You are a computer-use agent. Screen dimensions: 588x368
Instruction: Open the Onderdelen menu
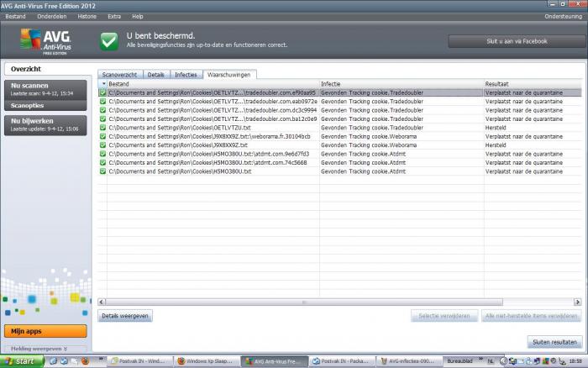coord(52,17)
